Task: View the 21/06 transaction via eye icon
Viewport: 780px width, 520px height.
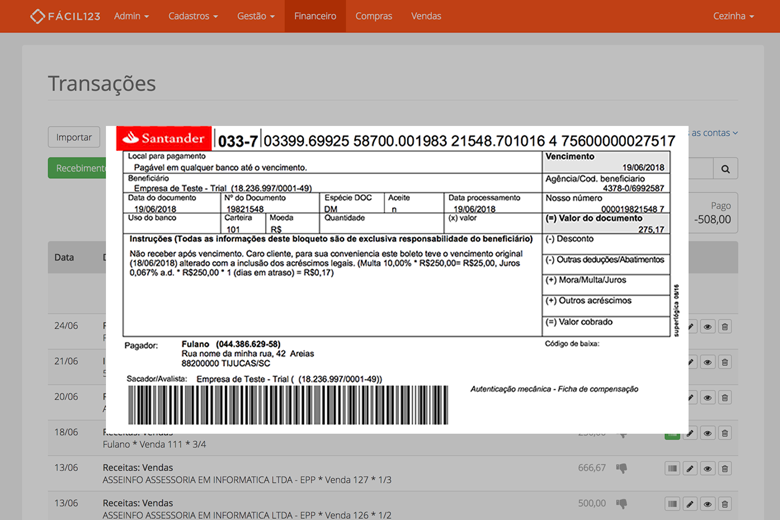Action: (x=707, y=362)
